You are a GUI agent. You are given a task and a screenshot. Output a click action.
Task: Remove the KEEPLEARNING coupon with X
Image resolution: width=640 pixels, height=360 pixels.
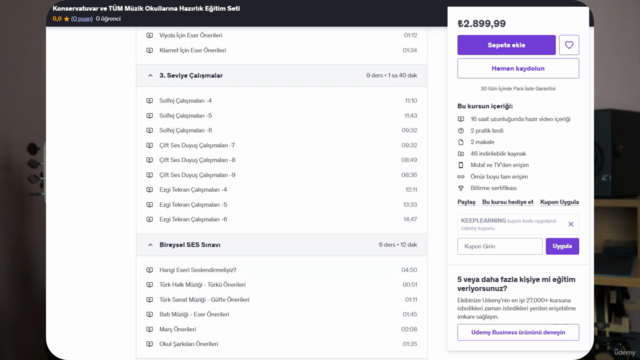571,224
